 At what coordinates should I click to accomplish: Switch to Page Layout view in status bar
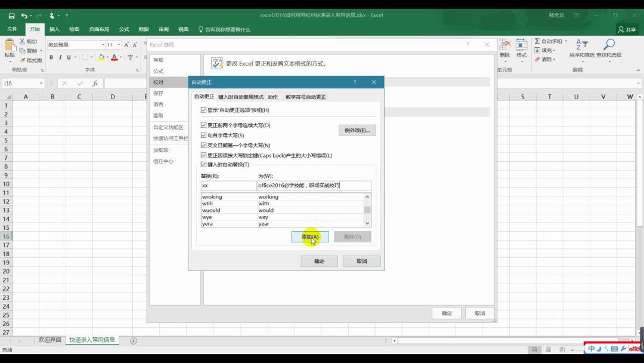point(549,350)
